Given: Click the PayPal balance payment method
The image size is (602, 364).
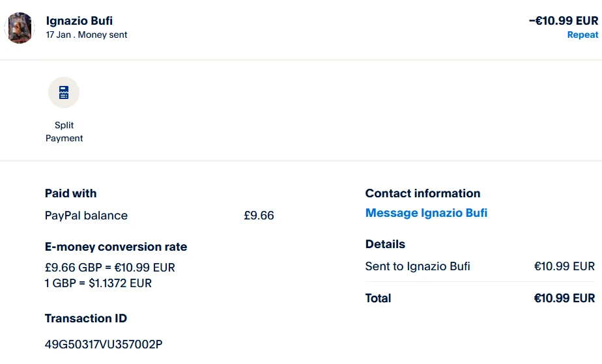Looking at the screenshot, I should point(86,216).
